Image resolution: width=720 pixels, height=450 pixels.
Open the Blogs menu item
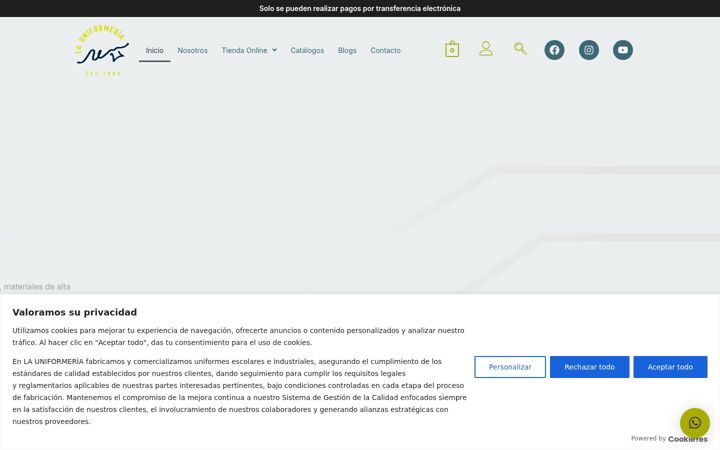(x=347, y=51)
